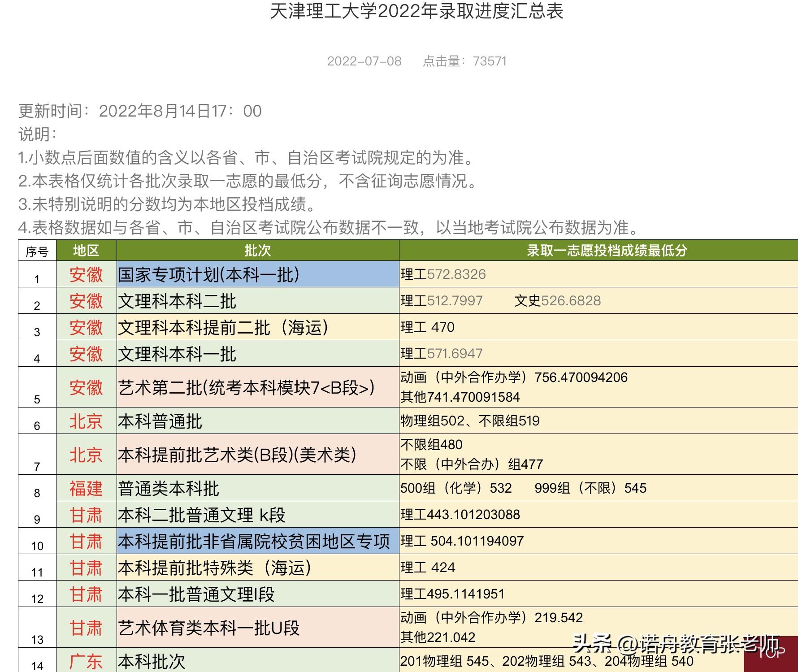Click 甘肃 in row 10
This screenshot has width=798, height=672.
tap(86, 541)
